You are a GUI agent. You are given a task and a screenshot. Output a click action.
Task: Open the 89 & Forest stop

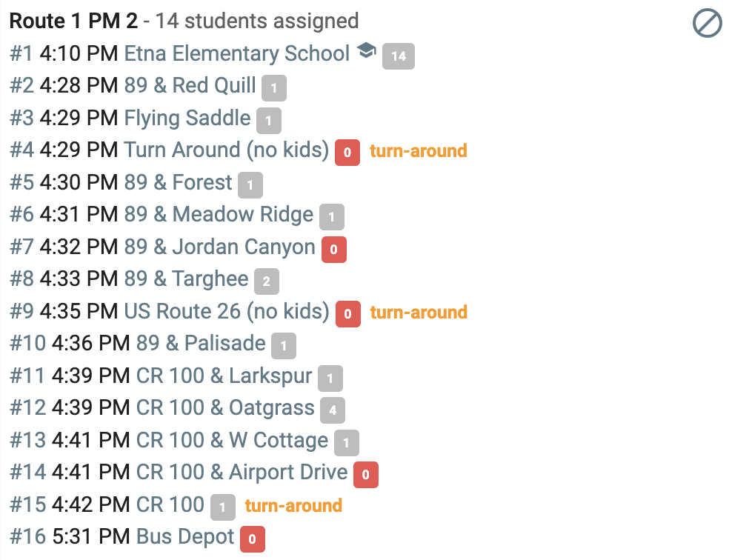pyautogui.click(x=178, y=183)
